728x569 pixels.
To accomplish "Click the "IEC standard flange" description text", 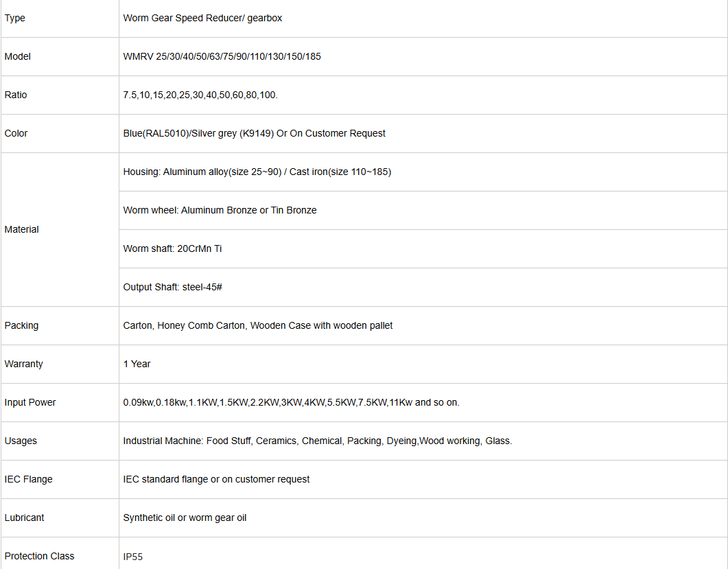I will [x=216, y=479].
